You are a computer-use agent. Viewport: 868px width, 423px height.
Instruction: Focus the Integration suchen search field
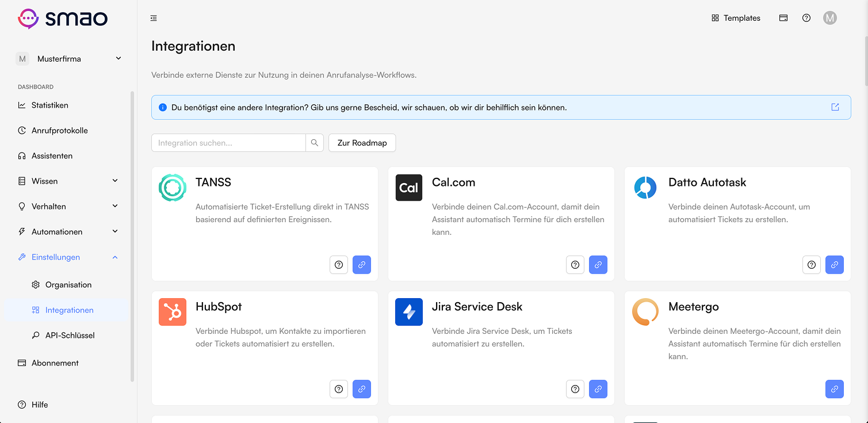tap(228, 143)
